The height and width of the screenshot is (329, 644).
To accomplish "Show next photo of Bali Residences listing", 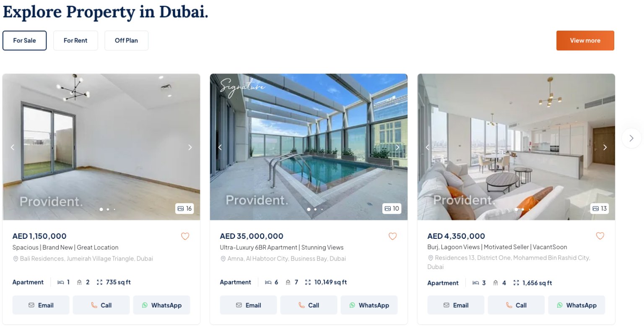I will [x=190, y=147].
